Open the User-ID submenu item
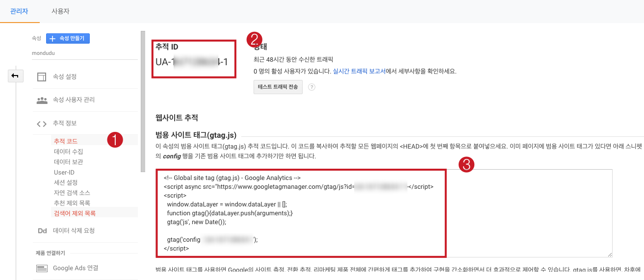Image resolution: width=644 pixels, height=280 pixels. point(64,172)
